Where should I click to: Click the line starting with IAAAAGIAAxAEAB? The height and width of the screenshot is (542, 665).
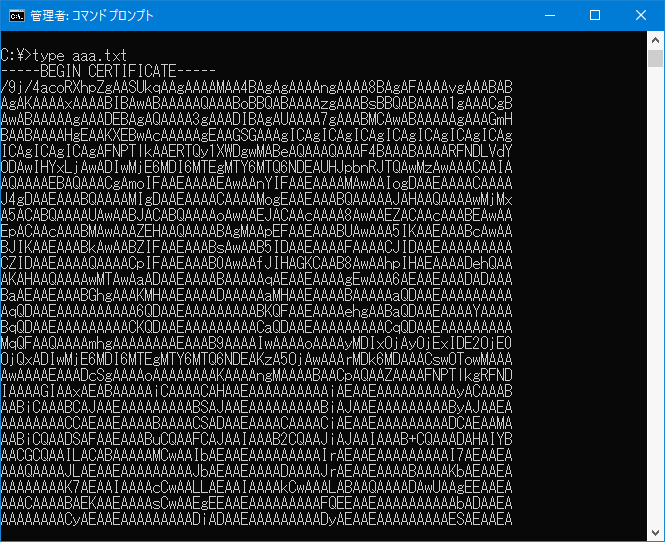coord(257,391)
